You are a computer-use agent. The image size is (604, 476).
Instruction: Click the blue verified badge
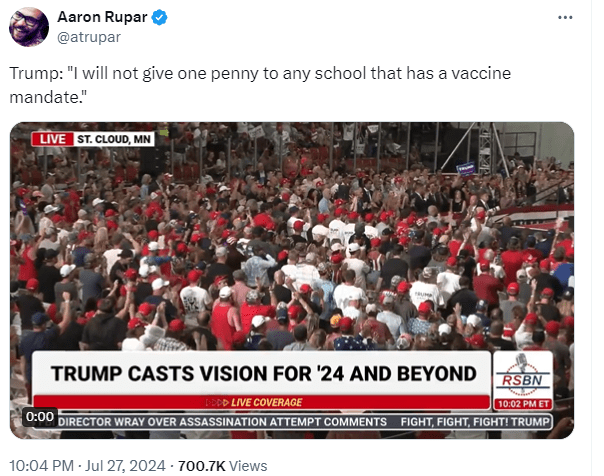[159, 18]
